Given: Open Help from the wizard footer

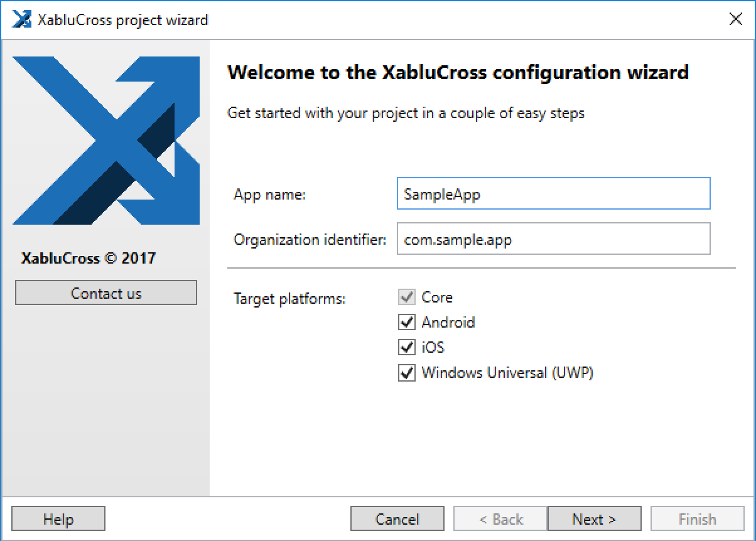Looking at the screenshot, I should click(58, 519).
